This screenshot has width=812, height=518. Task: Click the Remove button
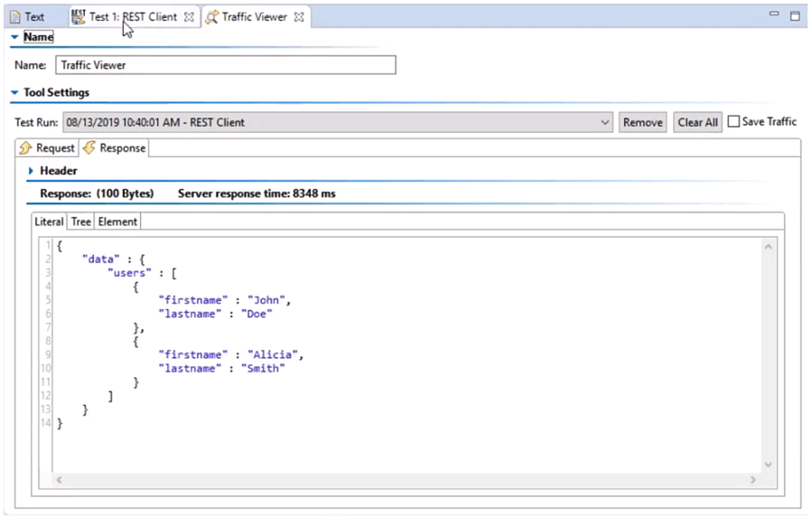point(643,122)
